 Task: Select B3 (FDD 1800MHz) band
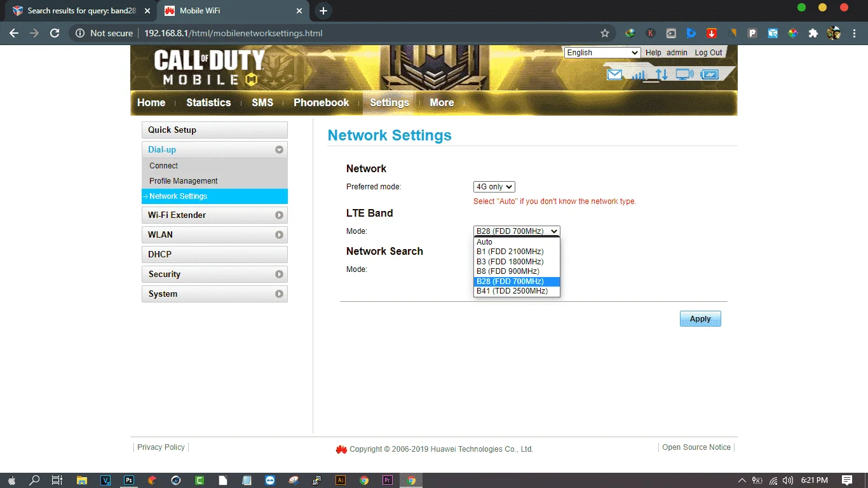coord(517,262)
